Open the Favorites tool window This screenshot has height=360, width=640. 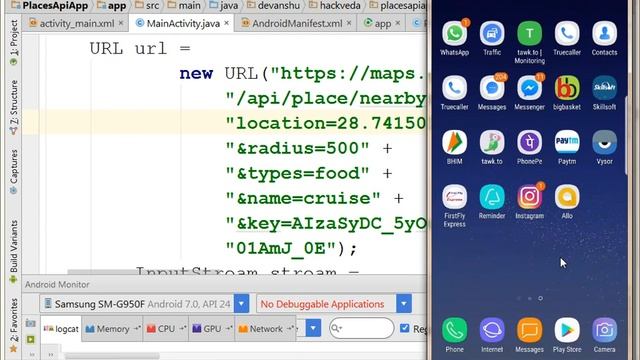tap(13, 325)
